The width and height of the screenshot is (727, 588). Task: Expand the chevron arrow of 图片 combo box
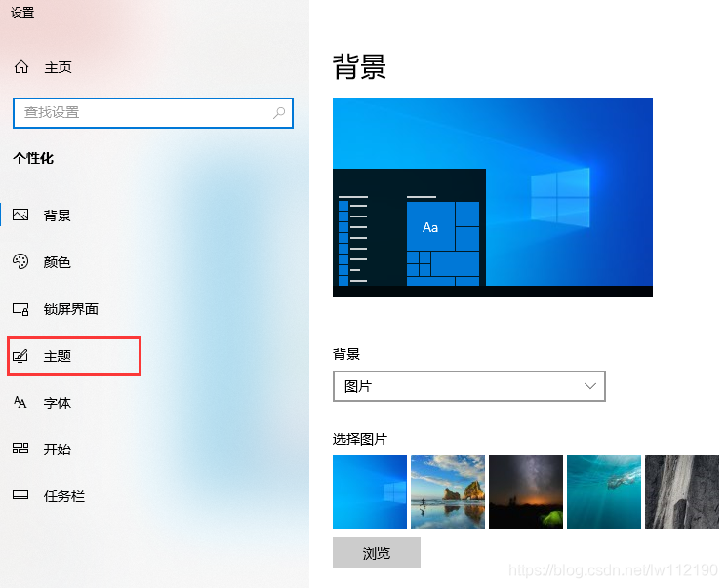[x=589, y=386]
